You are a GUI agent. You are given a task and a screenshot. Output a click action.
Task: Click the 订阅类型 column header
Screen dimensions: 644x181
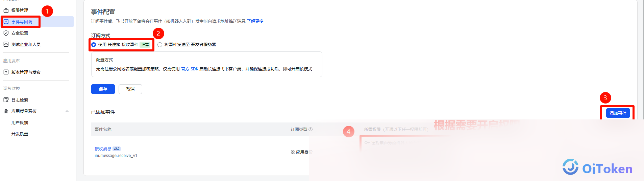click(299, 129)
